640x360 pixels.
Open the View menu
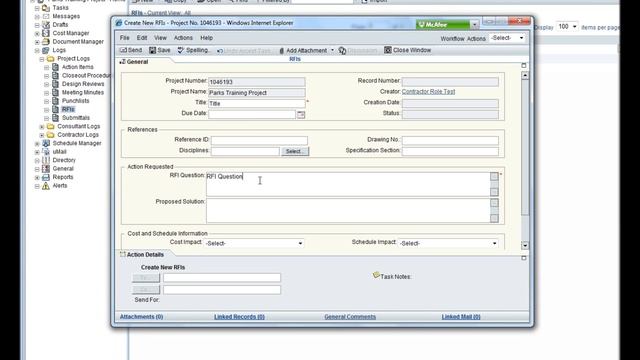click(x=160, y=38)
